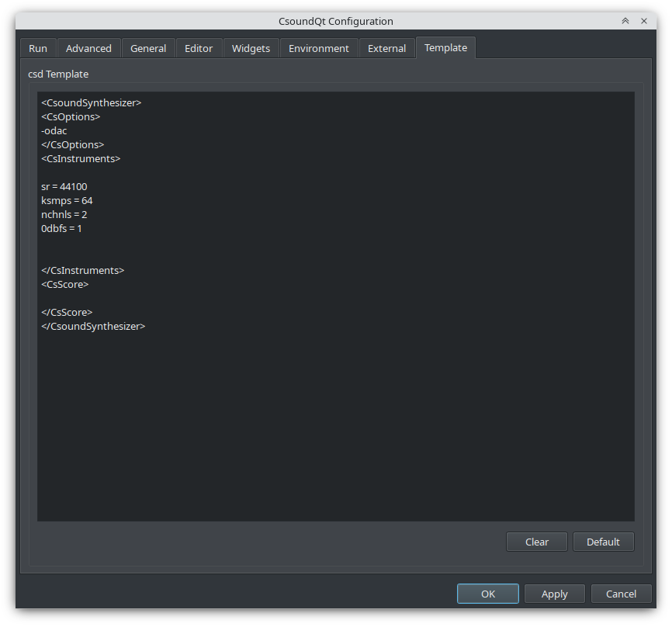Open the Run tab
The width and height of the screenshot is (672, 627).
[x=38, y=48]
